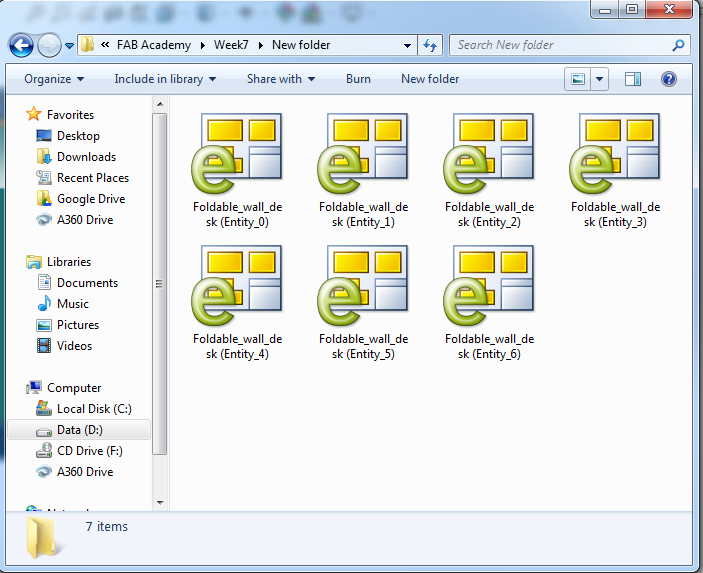Select Foldable_wall_desk (Entity_5) file icon
Image resolution: width=703 pixels, height=573 pixels.
(363, 285)
